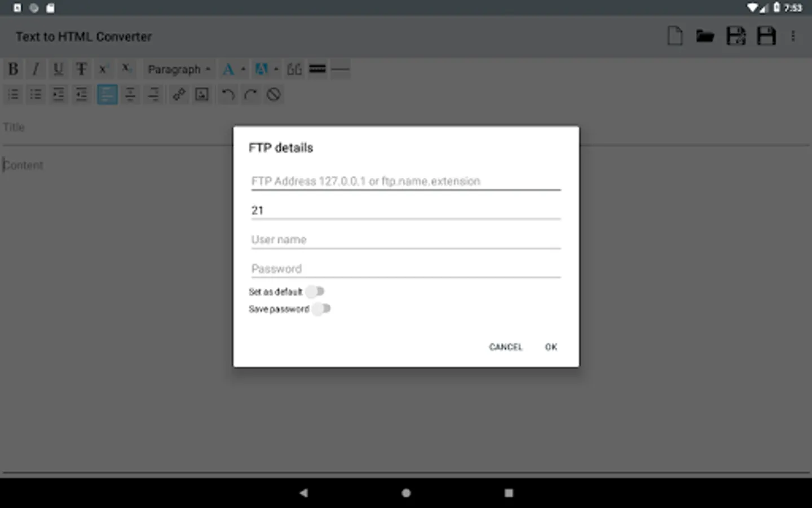The height and width of the screenshot is (508, 812).
Task: Choose the text color A icon
Action: point(228,69)
